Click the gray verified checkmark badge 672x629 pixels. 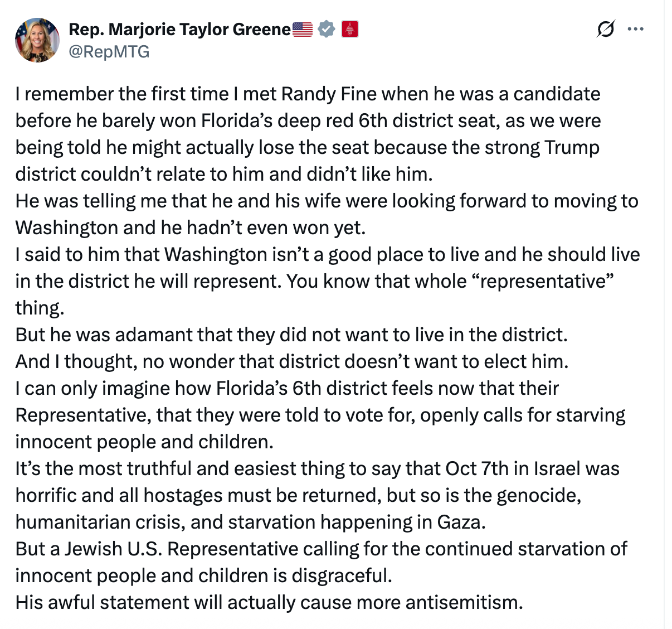point(327,29)
